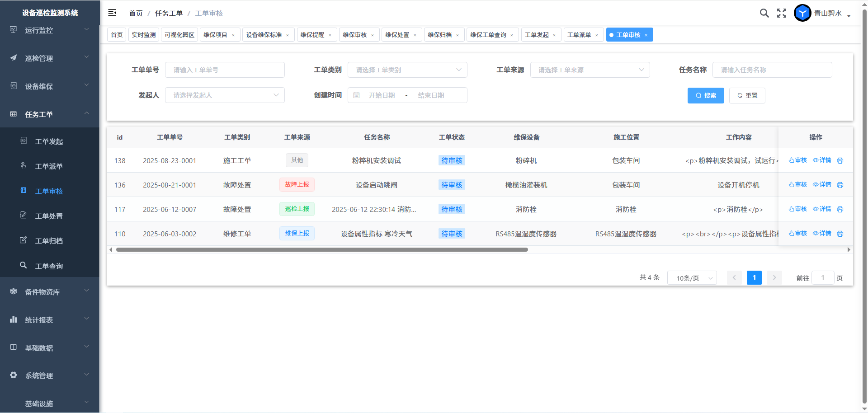The width and height of the screenshot is (868, 413).
Task: Click print icon for work order 110
Action: (x=840, y=234)
